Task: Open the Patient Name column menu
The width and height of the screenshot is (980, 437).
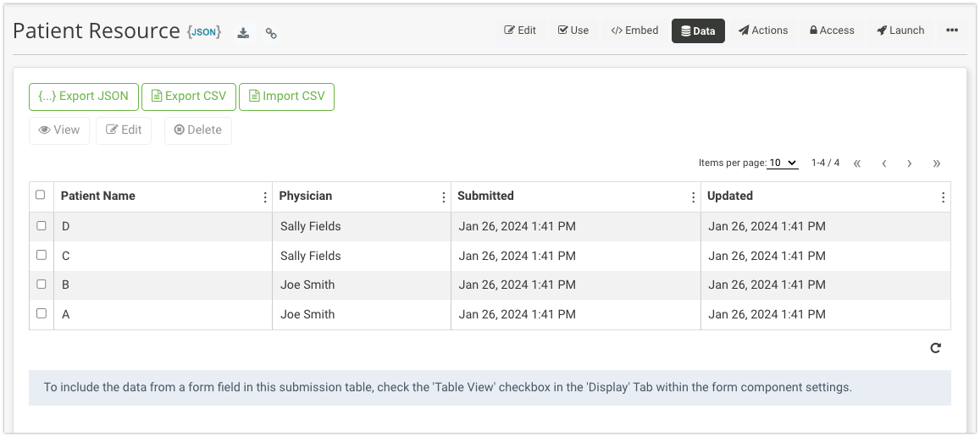Action: (266, 196)
